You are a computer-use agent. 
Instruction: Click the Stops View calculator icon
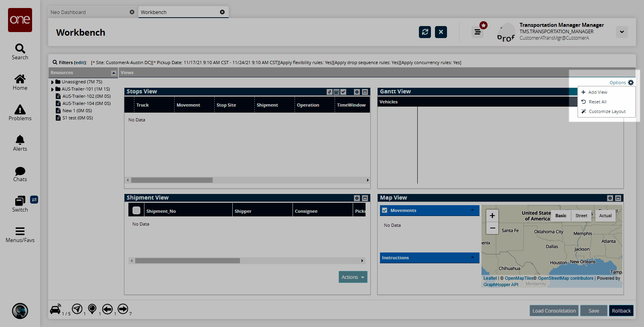337,92
